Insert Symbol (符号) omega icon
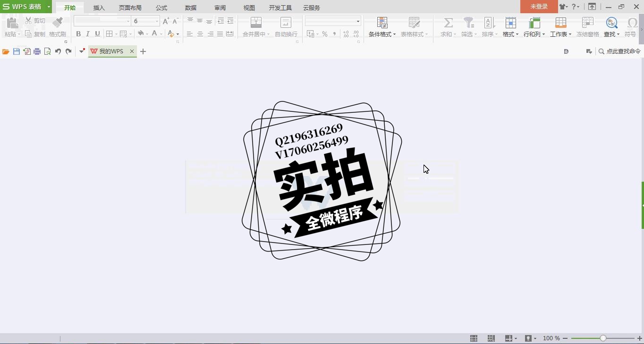 click(632, 23)
